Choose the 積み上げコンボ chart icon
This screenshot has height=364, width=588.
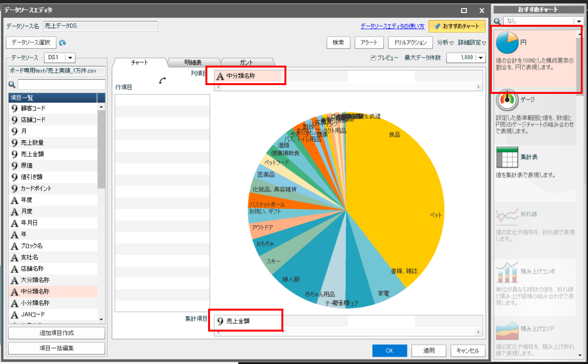point(507,272)
